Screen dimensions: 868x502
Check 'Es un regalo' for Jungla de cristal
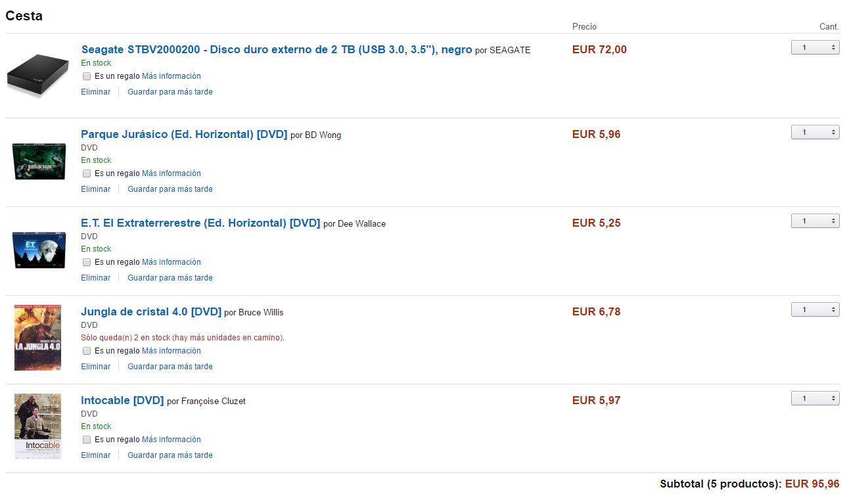[x=87, y=351]
